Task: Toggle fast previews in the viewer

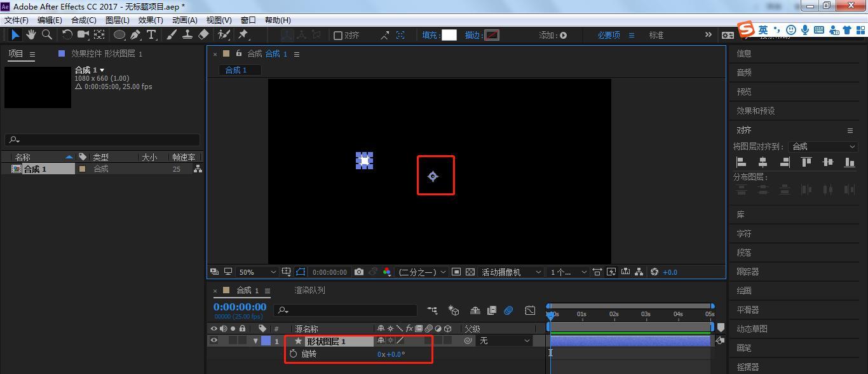Action: pos(611,272)
